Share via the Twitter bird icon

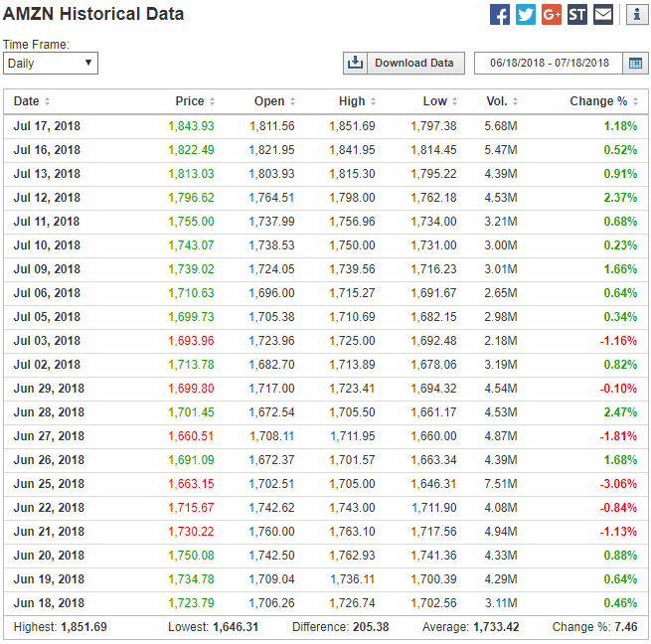coord(526,15)
